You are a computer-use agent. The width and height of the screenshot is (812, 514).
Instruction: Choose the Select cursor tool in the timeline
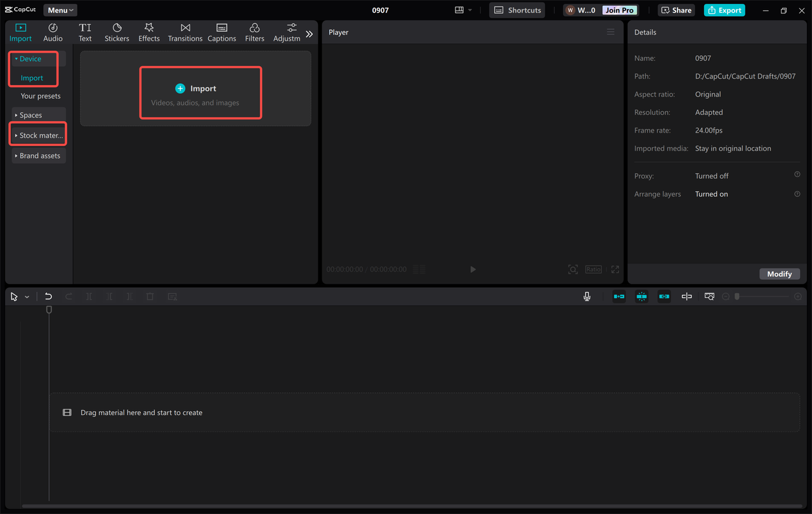(x=15, y=296)
